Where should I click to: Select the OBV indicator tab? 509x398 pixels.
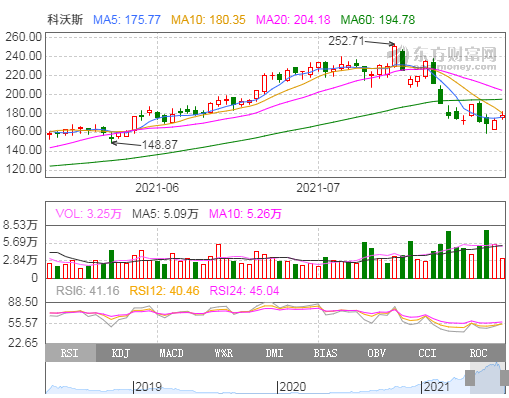(376, 353)
